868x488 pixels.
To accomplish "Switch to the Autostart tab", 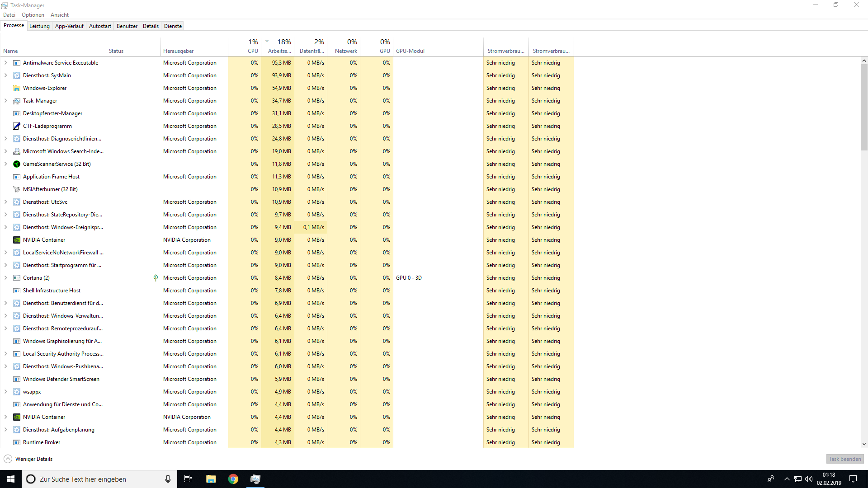I will [100, 26].
